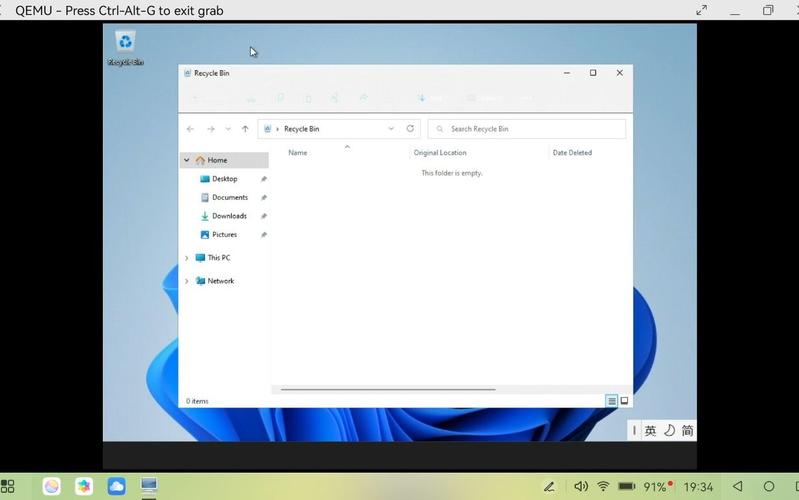Click the magnifier icon in search box
799x500 pixels.
(x=440, y=129)
